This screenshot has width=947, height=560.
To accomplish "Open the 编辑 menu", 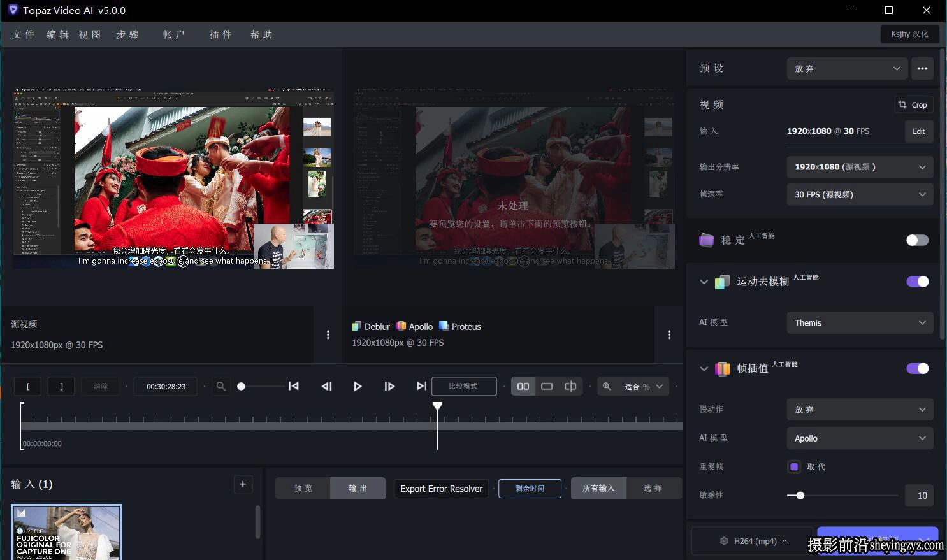I will [57, 34].
